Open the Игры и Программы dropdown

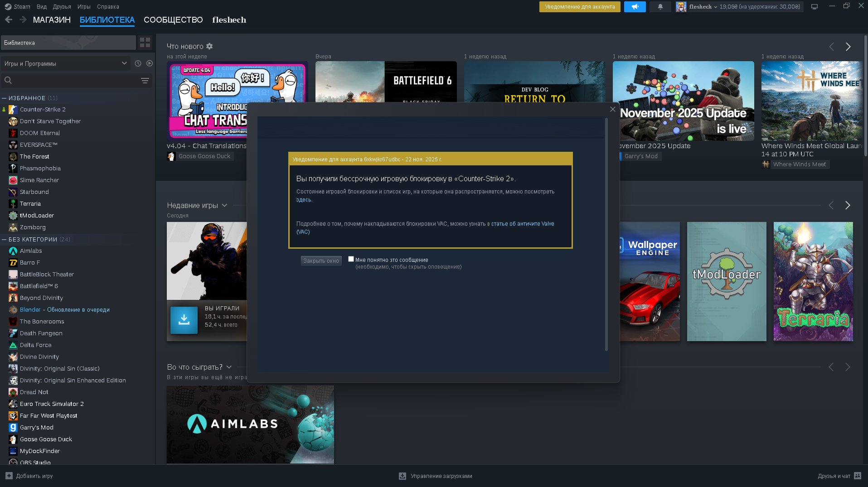(x=65, y=63)
